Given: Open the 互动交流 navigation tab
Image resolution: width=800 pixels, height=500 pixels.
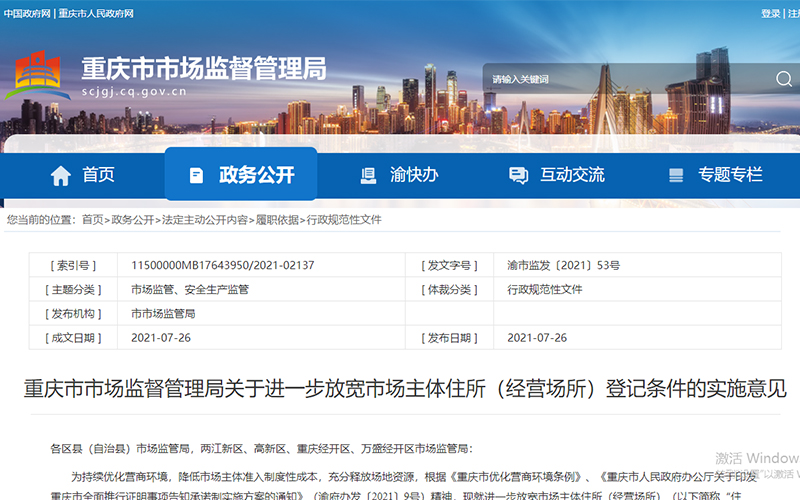Looking at the screenshot, I should click(557, 175).
